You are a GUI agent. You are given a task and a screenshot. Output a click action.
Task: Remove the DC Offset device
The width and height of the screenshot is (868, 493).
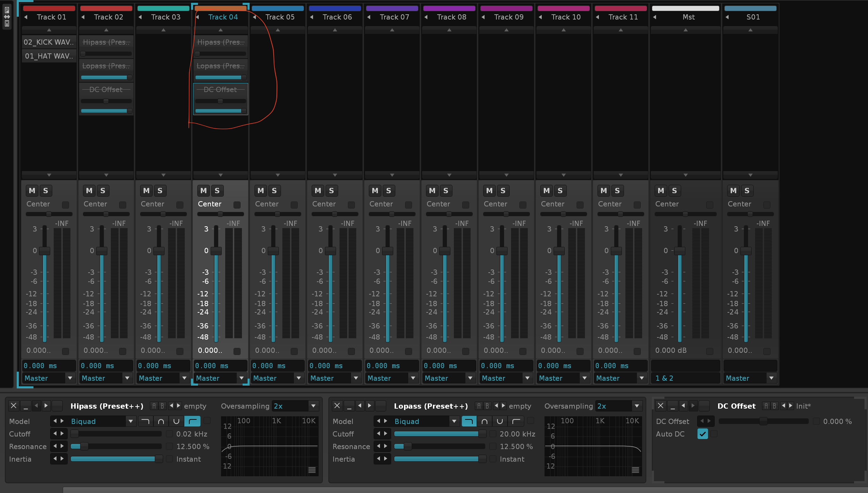click(x=660, y=406)
